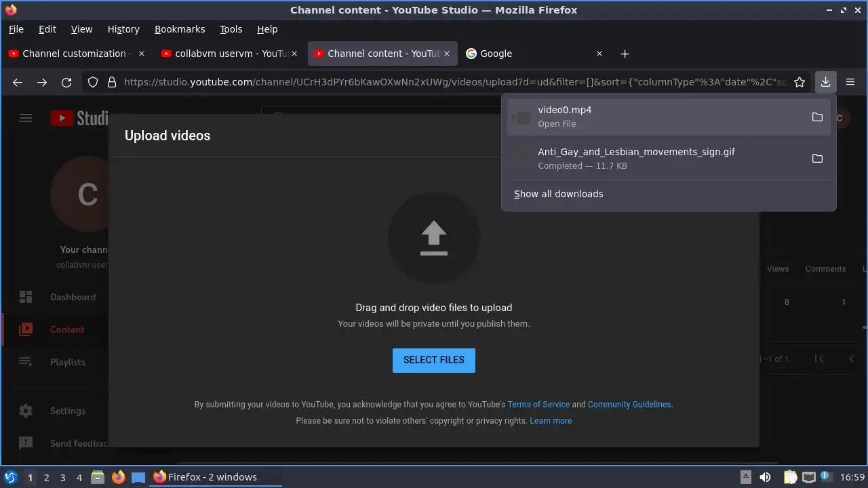
Task: Open the Firefox application hamburger menu
Action: (x=850, y=82)
